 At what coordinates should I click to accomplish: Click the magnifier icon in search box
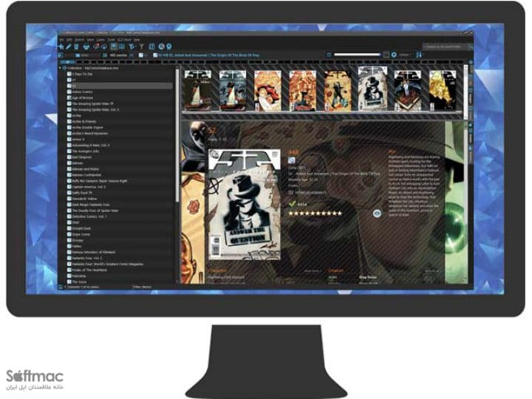point(470,47)
